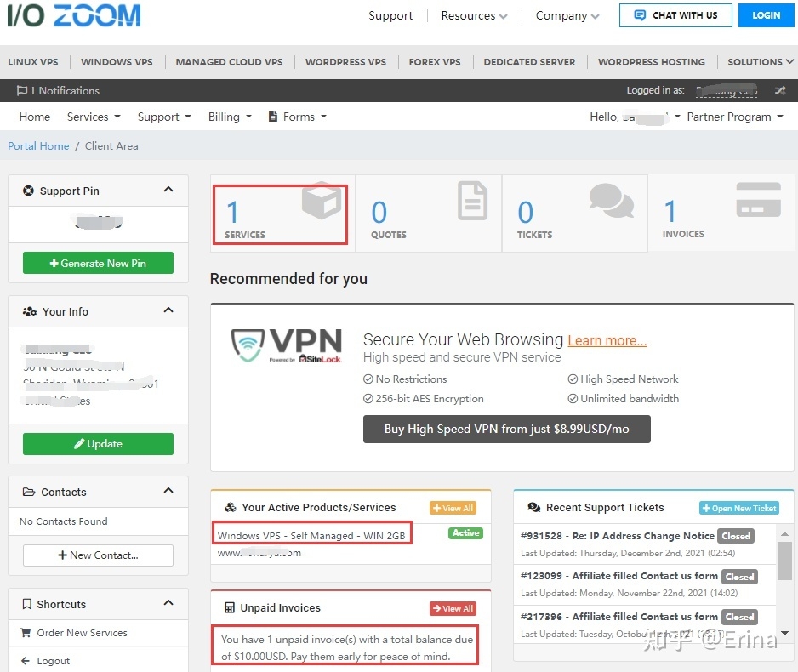
Task: Click the shuffle icon beside logged-in name
Action: pyautogui.click(x=780, y=90)
